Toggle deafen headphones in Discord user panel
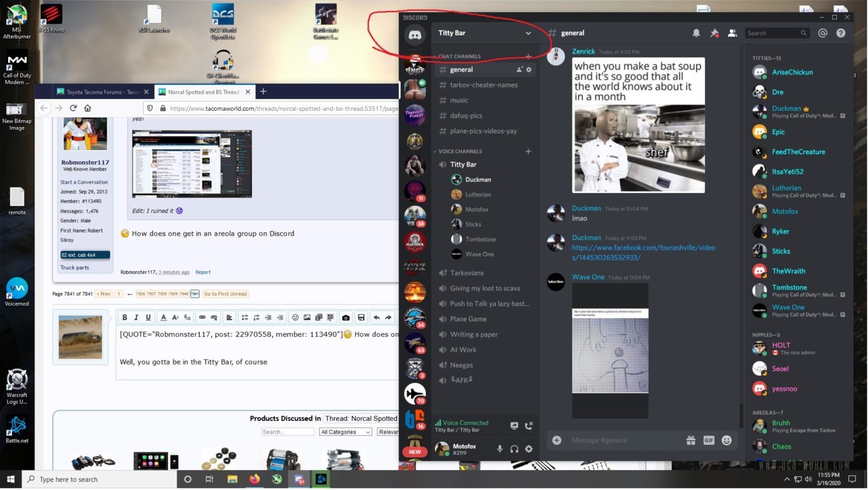Viewport: 868px width, 490px height. click(514, 449)
